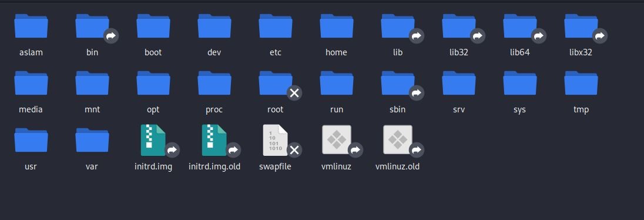The width and height of the screenshot is (644, 220).
Task: Click the "boot" name label
Action: (x=153, y=52)
